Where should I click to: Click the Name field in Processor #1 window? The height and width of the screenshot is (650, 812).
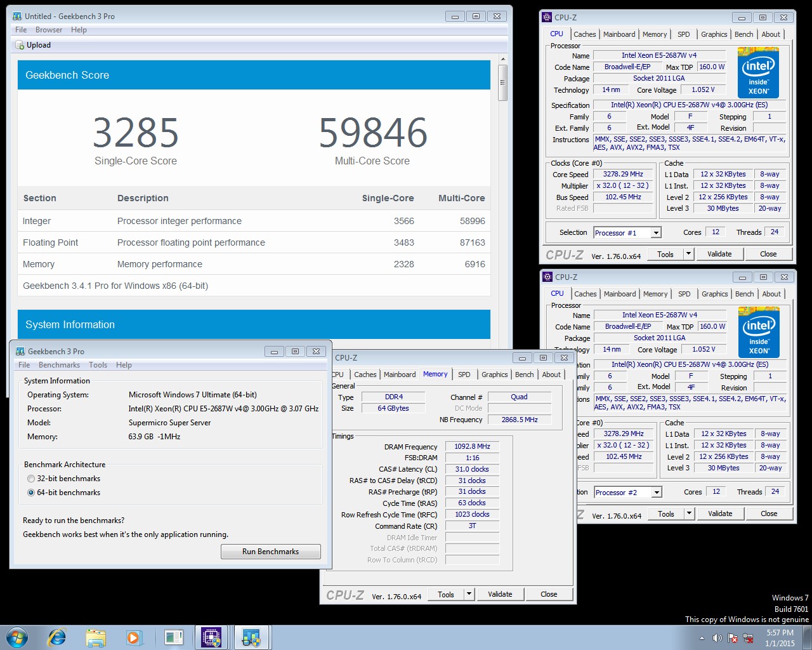click(658, 55)
